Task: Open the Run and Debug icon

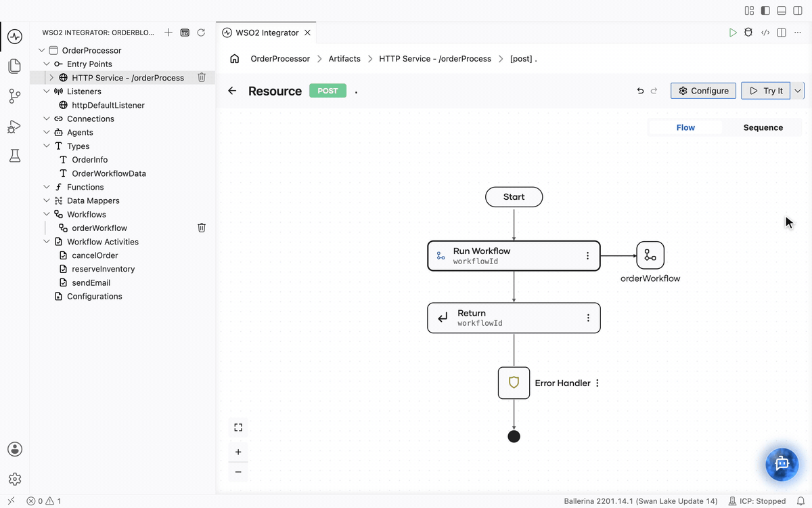Action: pos(15,127)
